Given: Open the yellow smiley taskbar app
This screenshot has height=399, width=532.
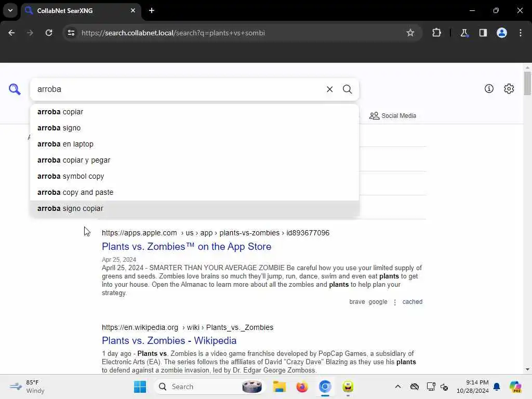Looking at the screenshot, I should (x=348, y=387).
